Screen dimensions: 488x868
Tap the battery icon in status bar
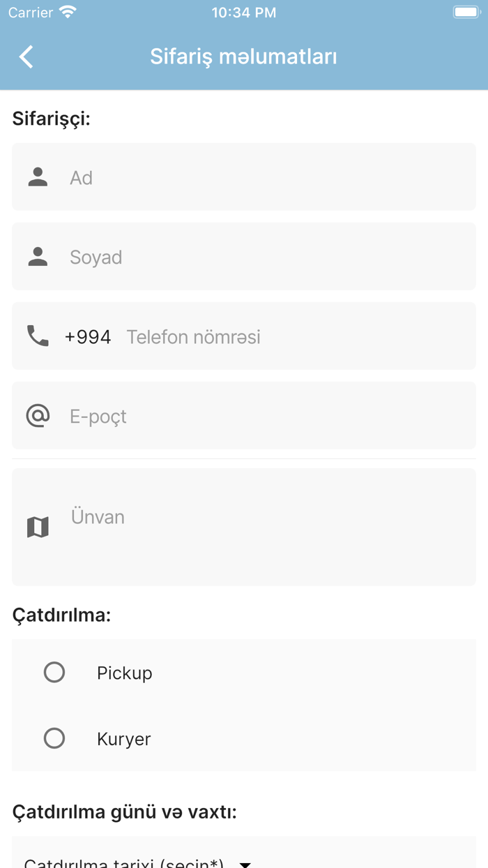[x=466, y=13]
